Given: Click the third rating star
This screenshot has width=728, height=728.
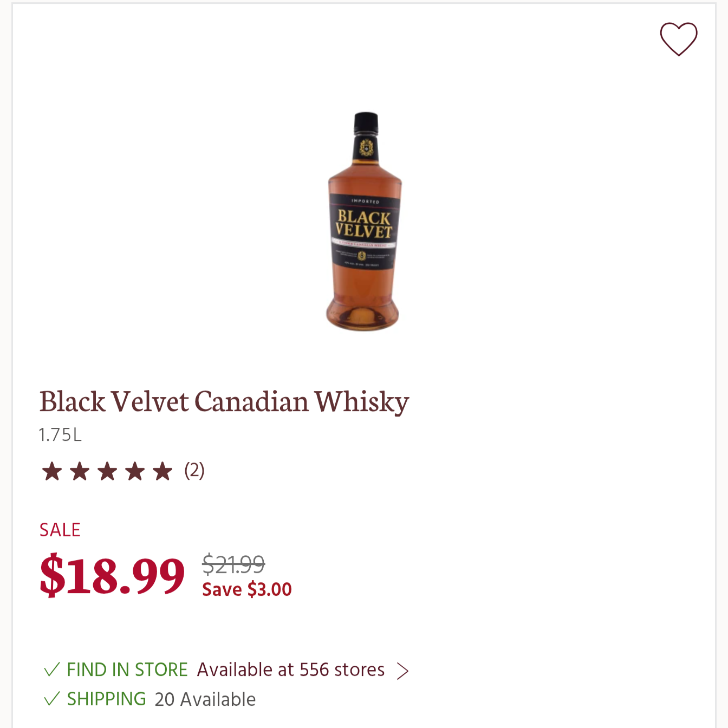Looking at the screenshot, I should [107, 471].
